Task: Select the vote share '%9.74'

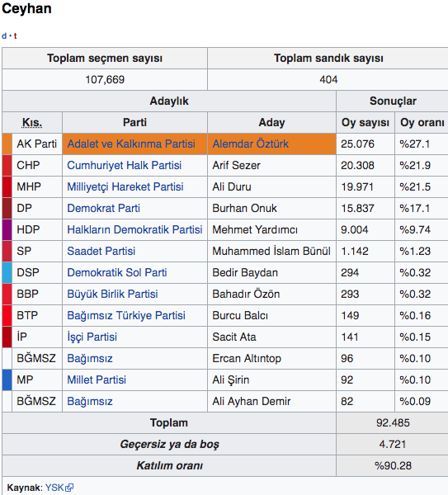Action: 415,230
